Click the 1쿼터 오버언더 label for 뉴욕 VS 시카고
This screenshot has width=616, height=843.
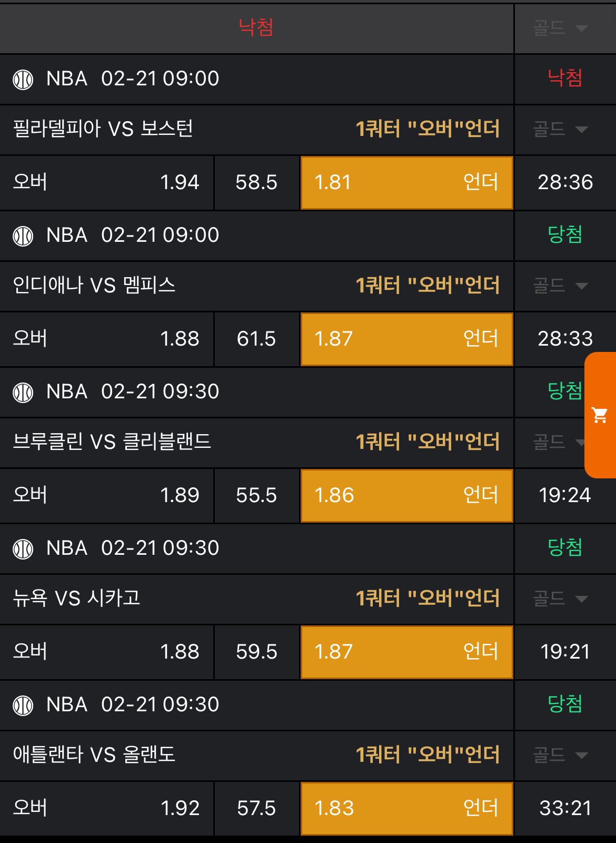pos(428,599)
